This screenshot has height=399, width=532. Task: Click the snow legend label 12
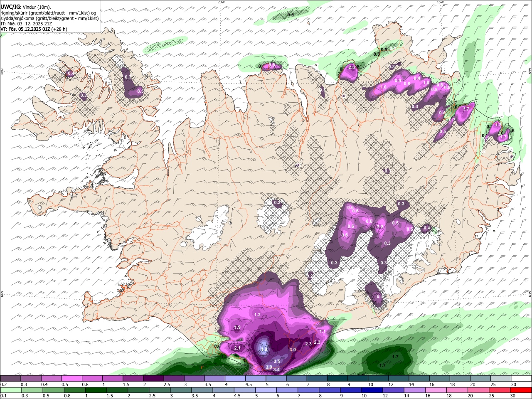[391, 384]
